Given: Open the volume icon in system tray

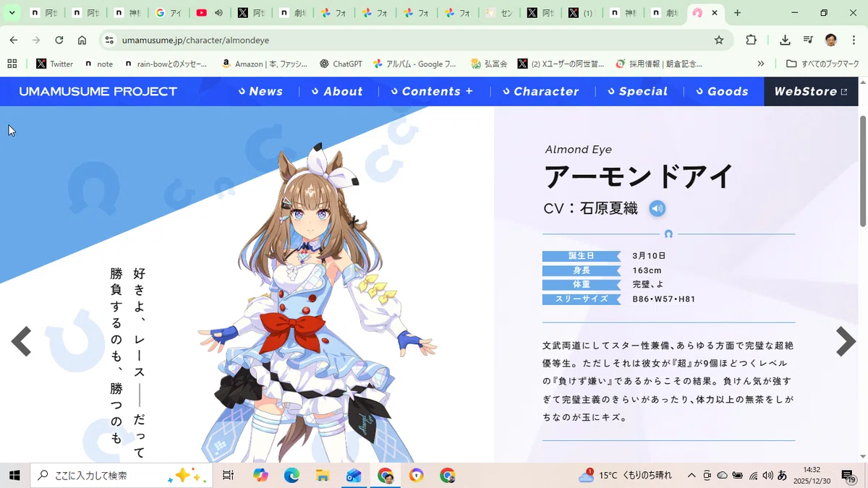Looking at the screenshot, I should coord(767,475).
